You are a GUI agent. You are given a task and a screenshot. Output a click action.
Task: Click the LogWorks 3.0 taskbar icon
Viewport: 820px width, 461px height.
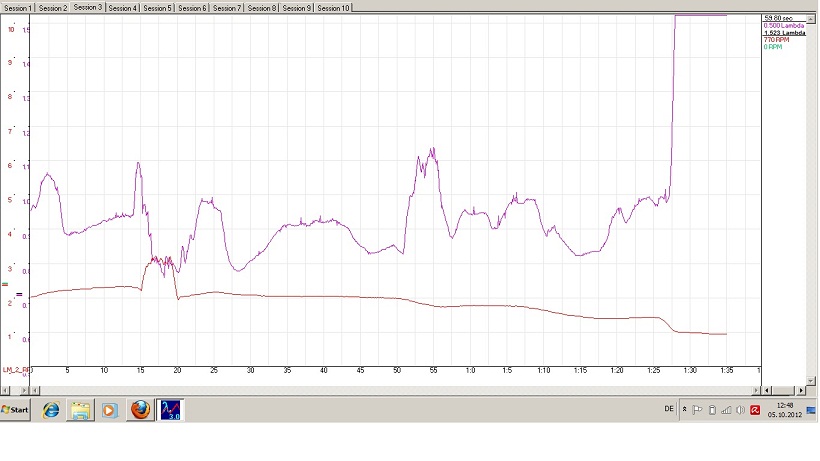[170, 410]
